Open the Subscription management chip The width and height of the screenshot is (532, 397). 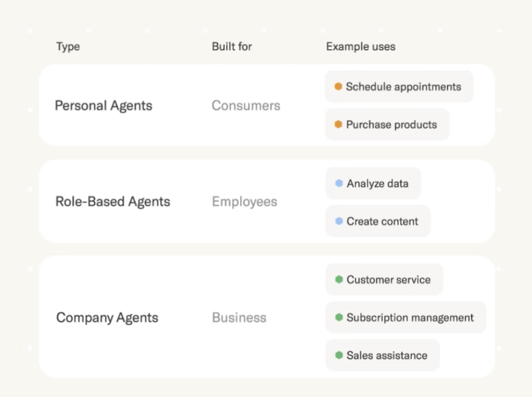[406, 317]
